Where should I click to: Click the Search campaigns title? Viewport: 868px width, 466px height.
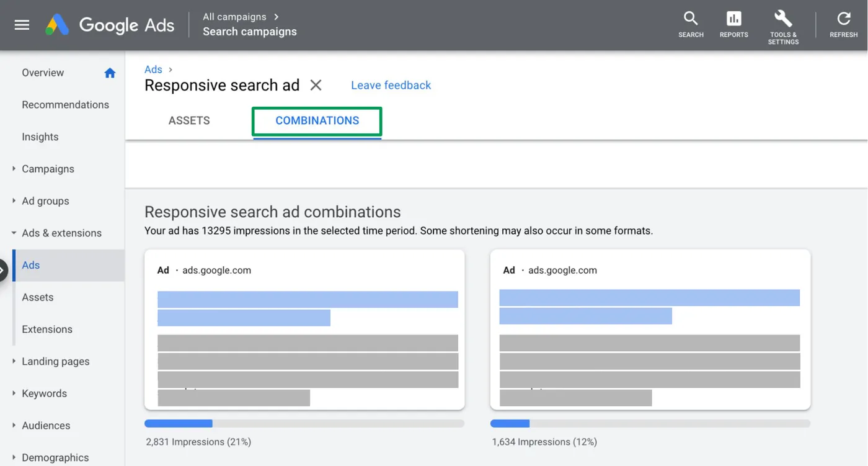click(250, 32)
